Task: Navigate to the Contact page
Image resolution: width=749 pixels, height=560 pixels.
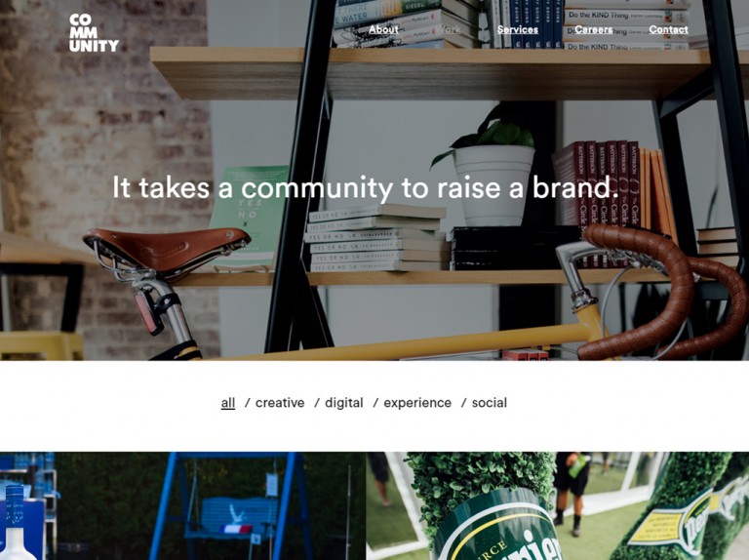Action: click(668, 29)
